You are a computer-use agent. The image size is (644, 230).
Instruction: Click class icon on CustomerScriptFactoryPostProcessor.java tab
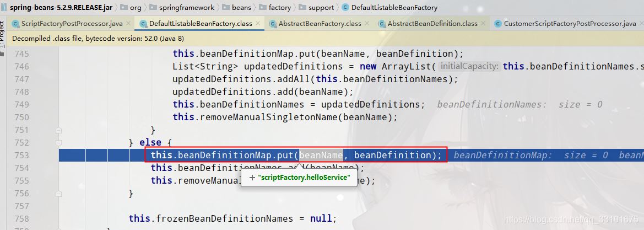tap(498, 24)
